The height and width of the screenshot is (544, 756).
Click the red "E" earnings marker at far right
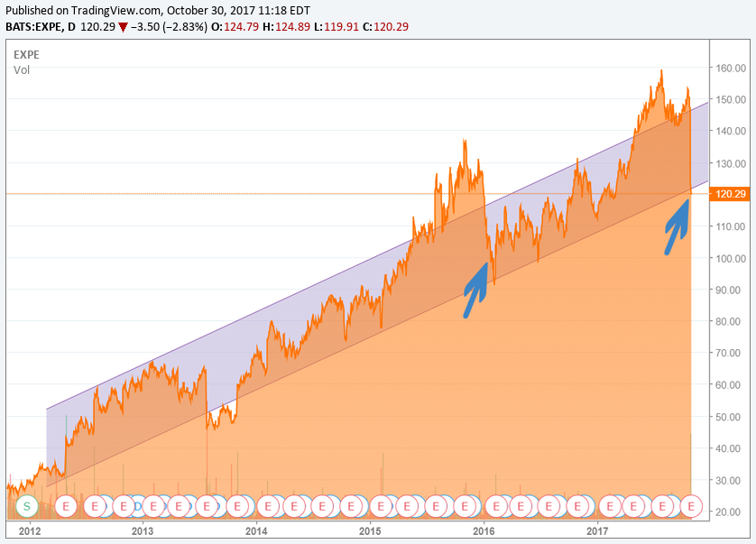(x=691, y=506)
